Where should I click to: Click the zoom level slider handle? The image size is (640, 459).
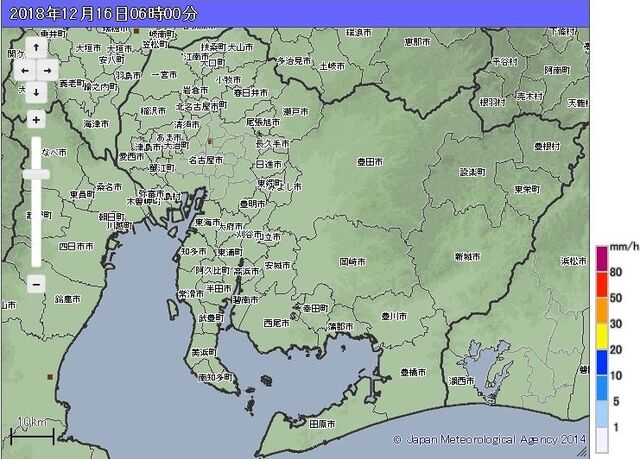(36, 175)
